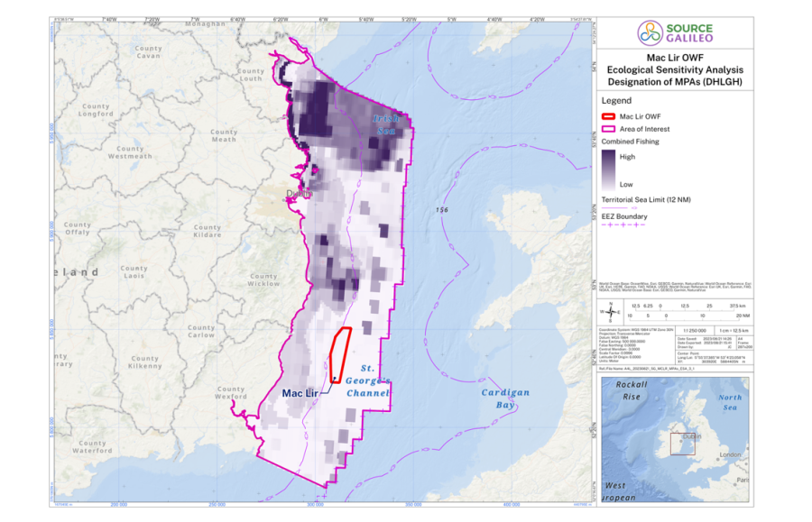This screenshot has height=522, width=812.
Task: Click the red Mac Lir OWF legend symbol
Action: (x=608, y=116)
